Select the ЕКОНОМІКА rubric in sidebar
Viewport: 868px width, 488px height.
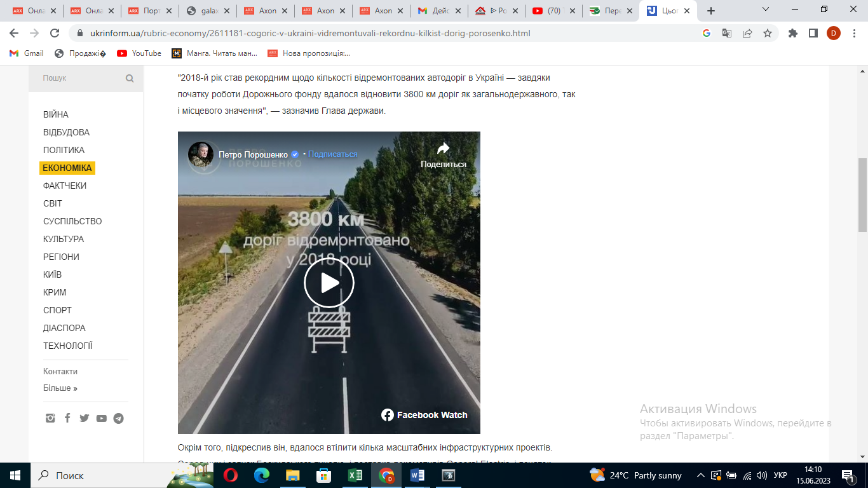click(x=67, y=168)
